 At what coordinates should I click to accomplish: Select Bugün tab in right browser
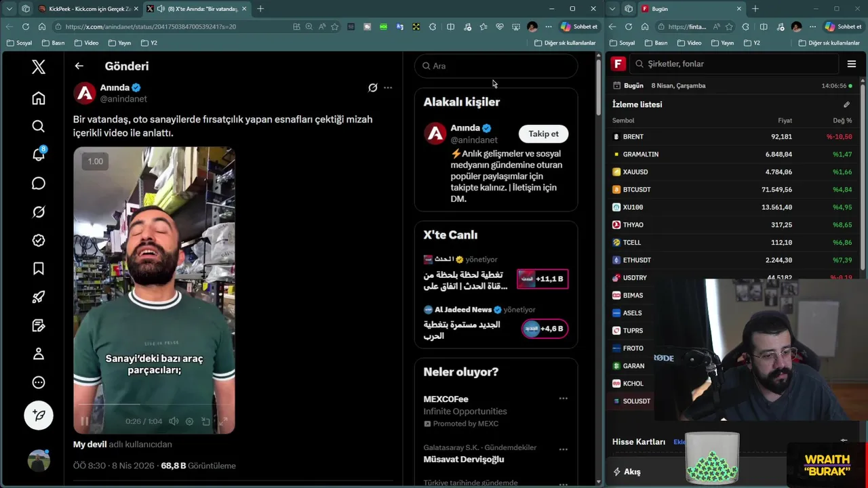tap(690, 9)
